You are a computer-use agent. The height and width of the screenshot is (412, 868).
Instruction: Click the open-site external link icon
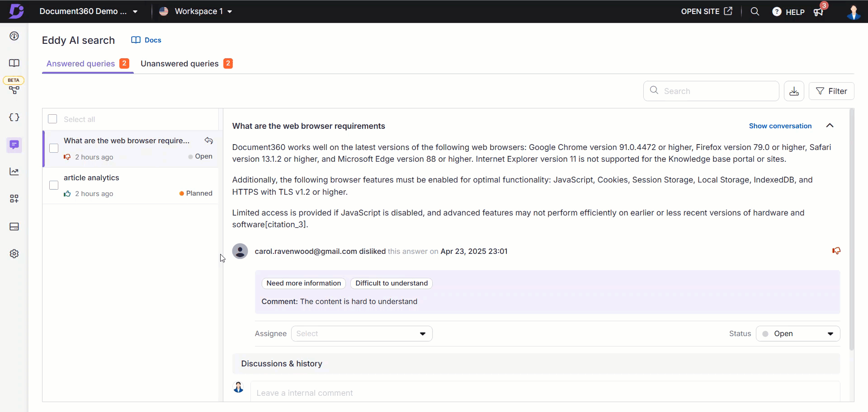tap(728, 11)
